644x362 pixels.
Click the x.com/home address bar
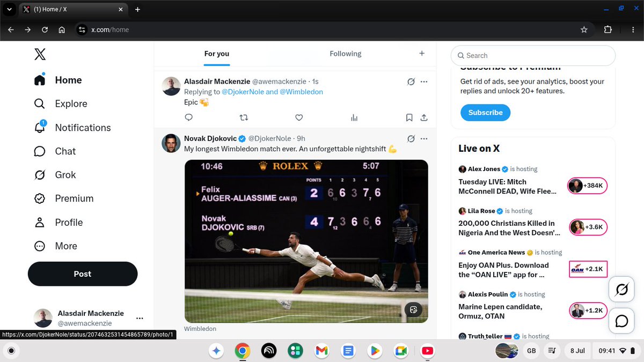(x=333, y=29)
